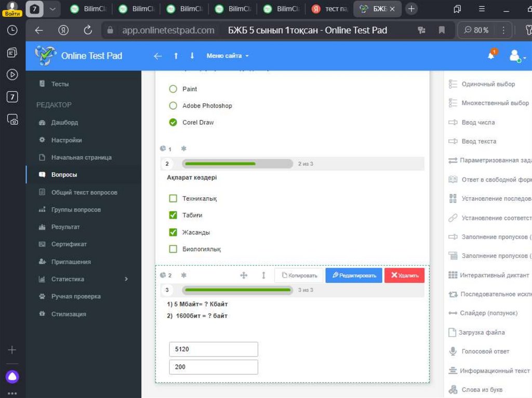Image resolution: width=532 pixels, height=398 pixels.
Task: Open the user profile avatar menu
Action: coord(516,56)
